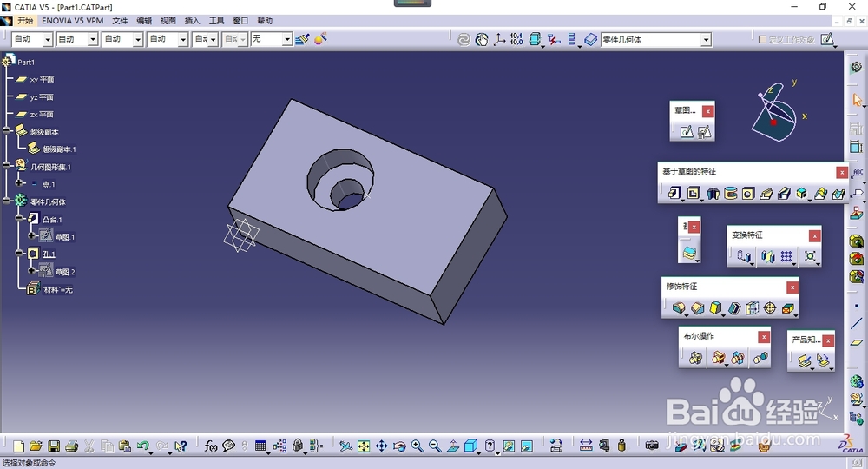Select the Slot tool icon
The width and height of the screenshot is (868, 469).
pyautogui.click(x=784, y=194)
